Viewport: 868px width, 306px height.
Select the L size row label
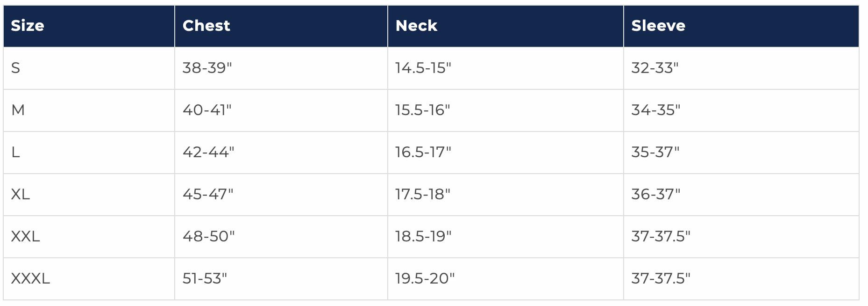pyautogui.click(x=15, y=153)
